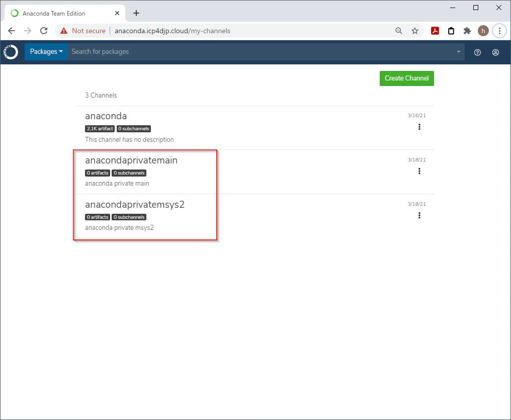Open the Packages dropdown menu

pyautogui.click(x=46, y=52)
